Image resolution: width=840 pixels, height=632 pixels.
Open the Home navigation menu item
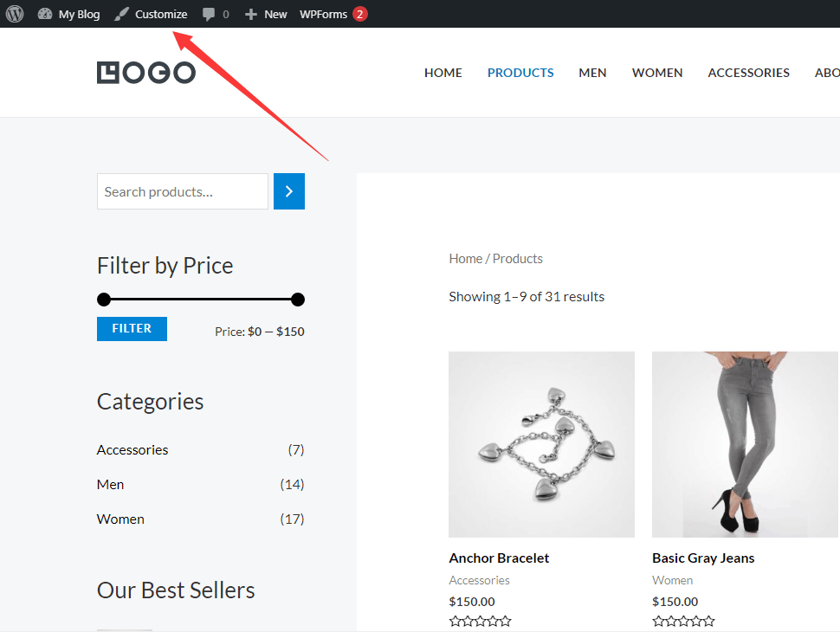443,73
